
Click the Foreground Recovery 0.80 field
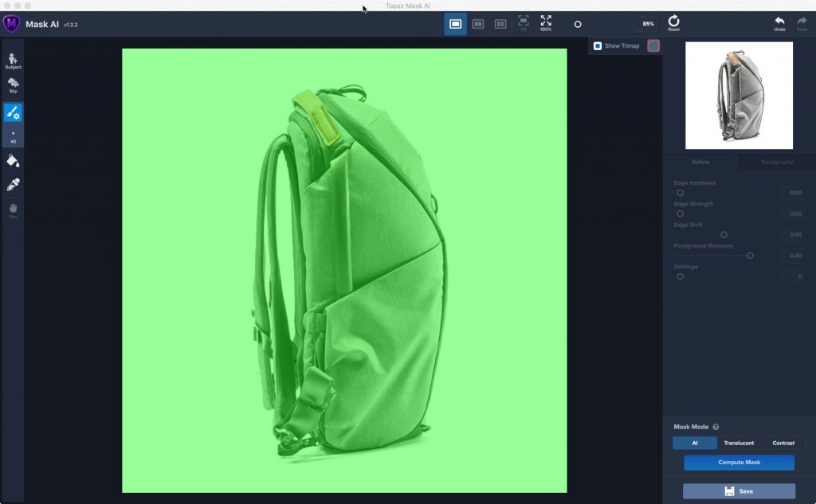click(x=794, y=256)
